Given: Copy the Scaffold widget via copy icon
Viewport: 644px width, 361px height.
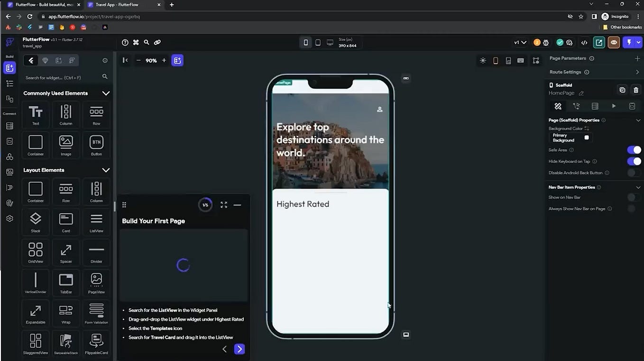Looking at the screenshot, I should coord(622,90).
